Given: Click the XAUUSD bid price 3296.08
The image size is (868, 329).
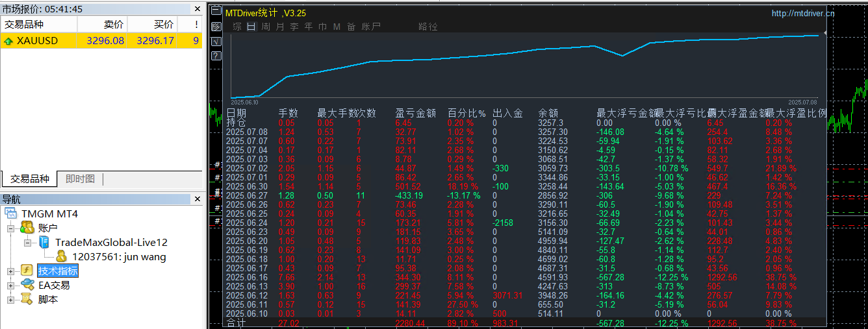Looking at the screenshot, I should 105,41.
